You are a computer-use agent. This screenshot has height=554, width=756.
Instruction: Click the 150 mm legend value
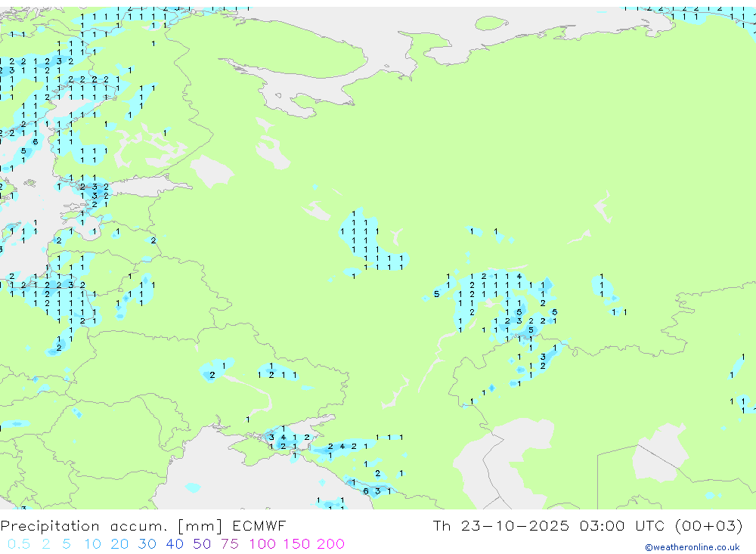(x=296, y=544)
